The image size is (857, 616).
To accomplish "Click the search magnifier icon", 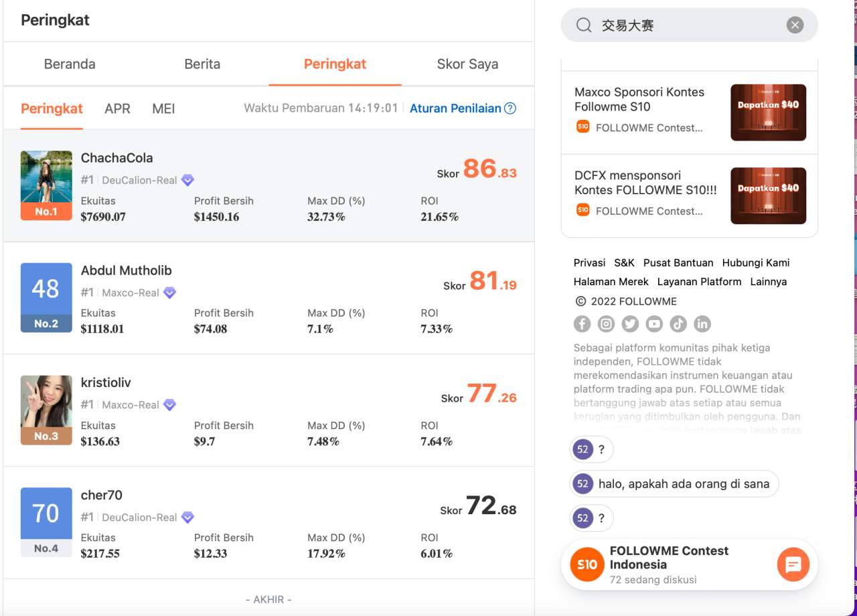I will tap(584, 25).
